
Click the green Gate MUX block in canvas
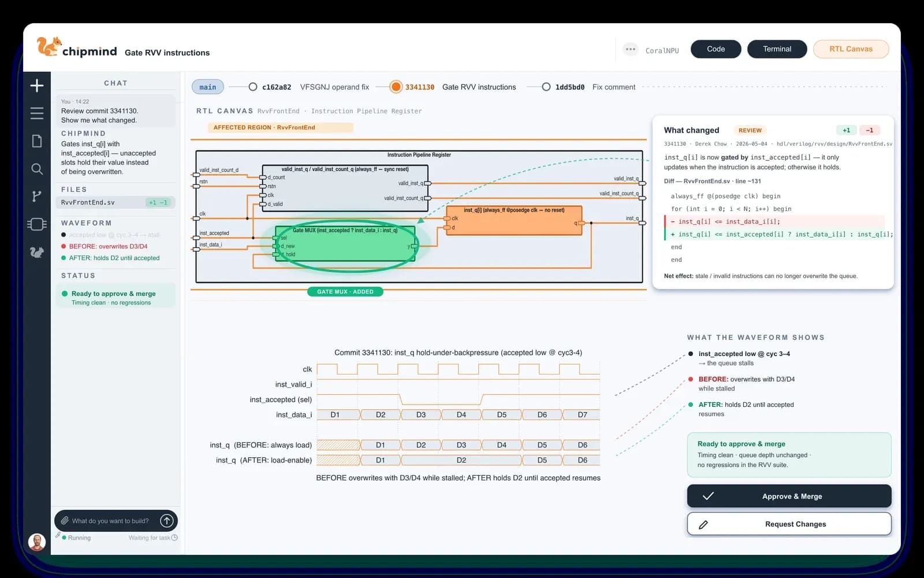345,243
